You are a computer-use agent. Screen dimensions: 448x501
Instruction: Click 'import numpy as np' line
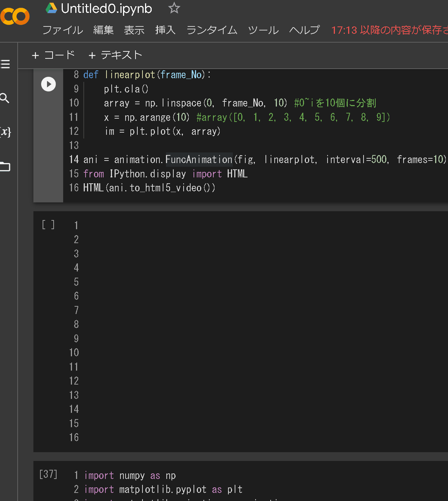(130, 475)
